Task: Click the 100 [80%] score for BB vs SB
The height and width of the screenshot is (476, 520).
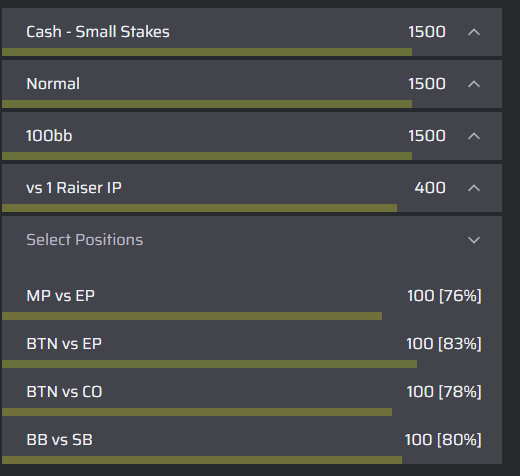Action: point(443,440)
